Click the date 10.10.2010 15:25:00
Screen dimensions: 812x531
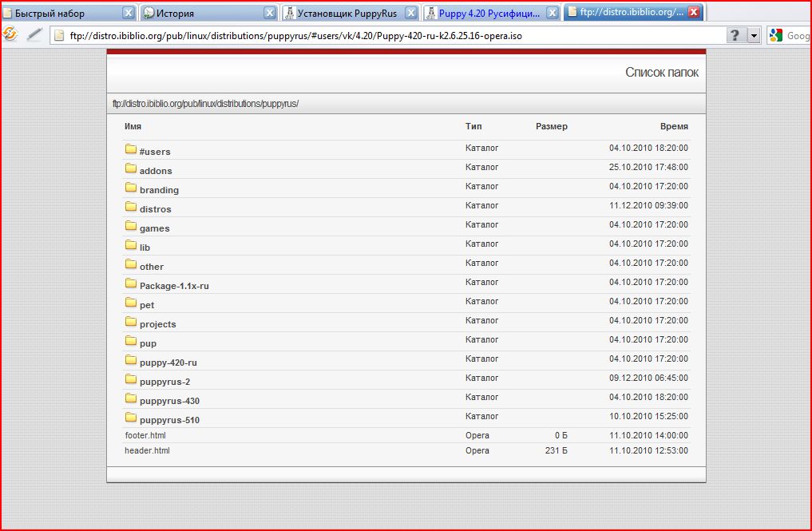pos(648,417)
